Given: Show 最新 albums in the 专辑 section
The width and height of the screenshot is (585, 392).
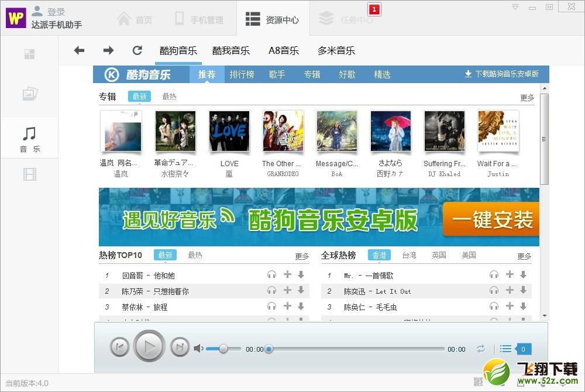Looking at the screenshot, I should (140, 97).
